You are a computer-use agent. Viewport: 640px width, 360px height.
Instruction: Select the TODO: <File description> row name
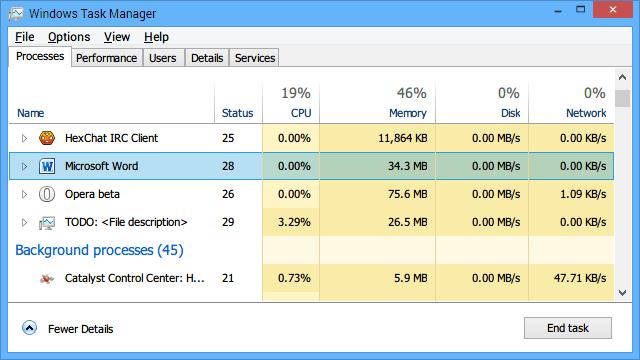126,222
